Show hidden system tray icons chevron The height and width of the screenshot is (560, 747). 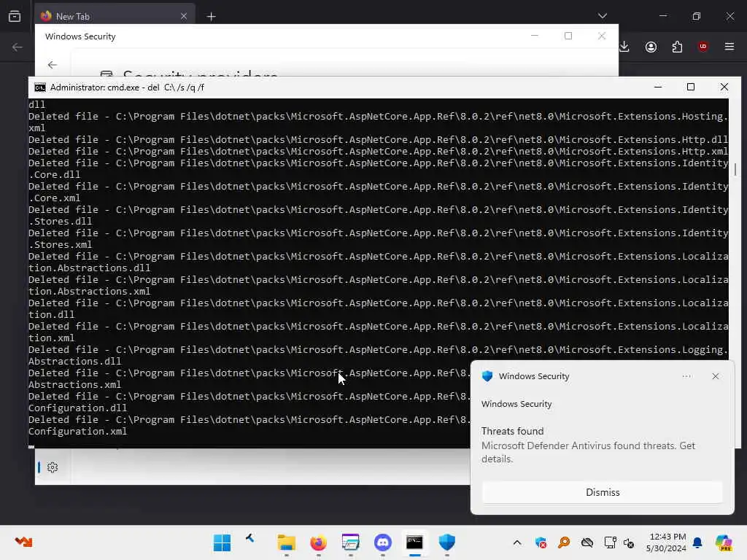(517, 542)
